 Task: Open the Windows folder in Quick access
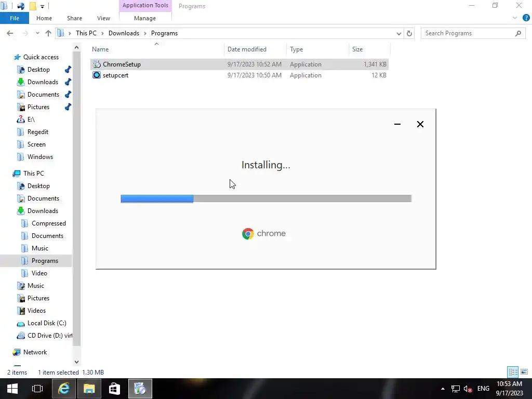pos(40,157)
